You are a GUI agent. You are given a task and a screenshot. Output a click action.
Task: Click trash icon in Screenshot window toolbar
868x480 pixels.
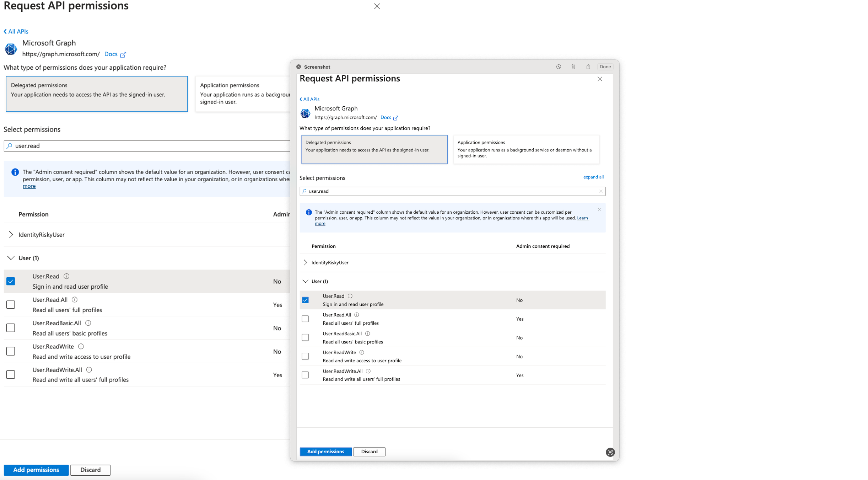pyautogui.click(x=573, y=67)
